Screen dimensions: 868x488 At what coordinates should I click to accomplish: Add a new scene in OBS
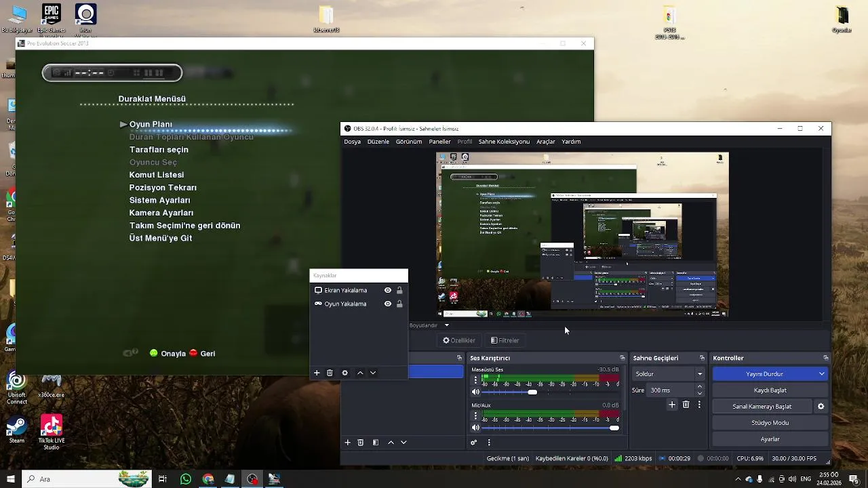tap(347, 443)
